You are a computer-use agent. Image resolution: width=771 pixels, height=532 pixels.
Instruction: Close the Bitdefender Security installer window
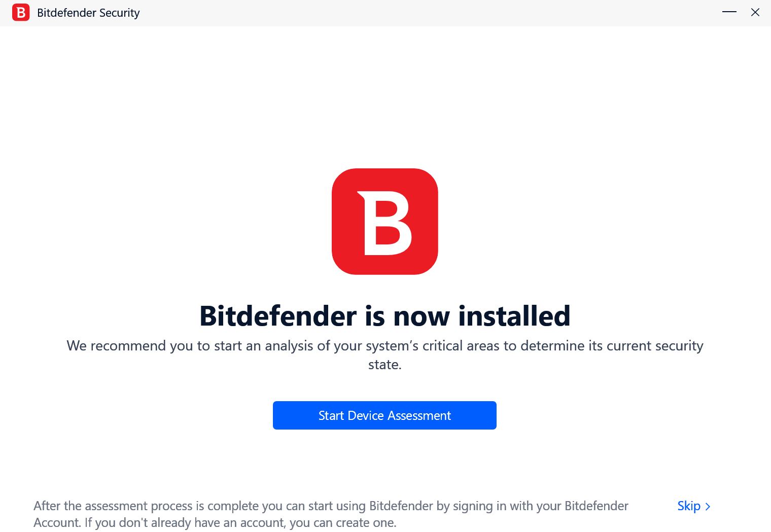pyautogui.click(x=755, y=12)
